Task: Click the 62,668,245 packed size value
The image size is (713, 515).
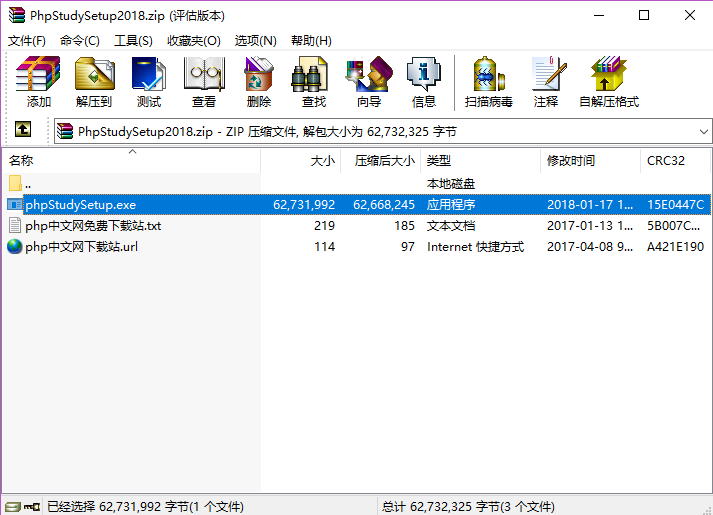Action: [x=384, y=205]
